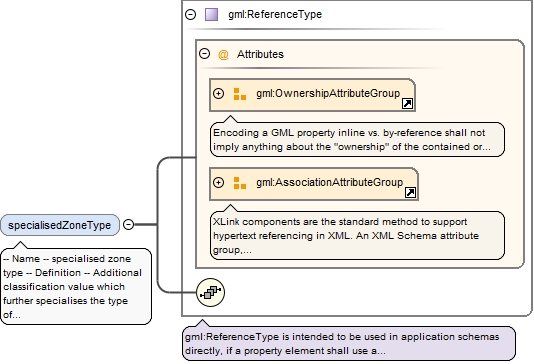Follow the AssociationAttributeGroup reference arrow icon
The height and width of the screenshot is (364, 534).
(410, 192)
